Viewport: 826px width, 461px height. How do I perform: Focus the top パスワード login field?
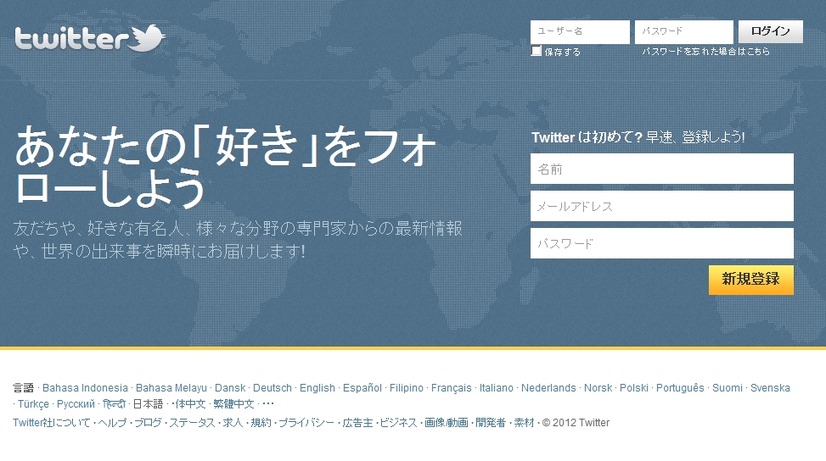pos(684,32)
